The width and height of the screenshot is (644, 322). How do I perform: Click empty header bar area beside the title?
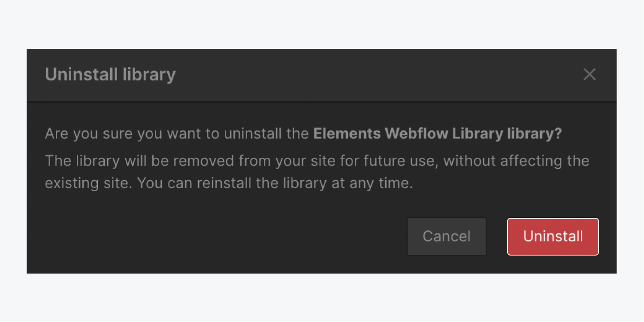click(x=365, y=75)
